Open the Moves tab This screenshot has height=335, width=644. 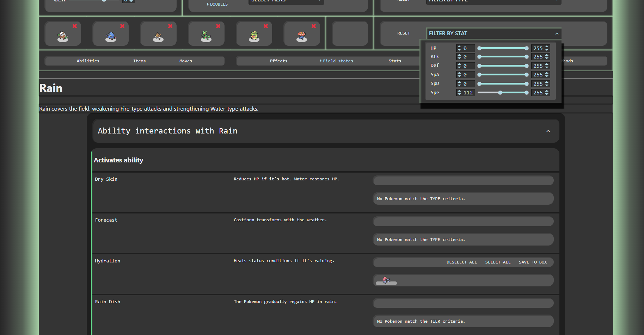tap(185, 61)
